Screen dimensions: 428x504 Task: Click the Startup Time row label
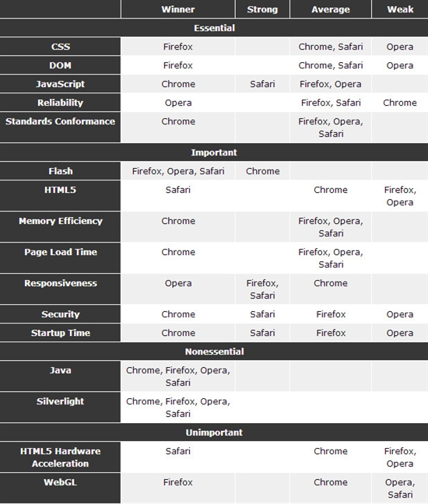point(60,333)
